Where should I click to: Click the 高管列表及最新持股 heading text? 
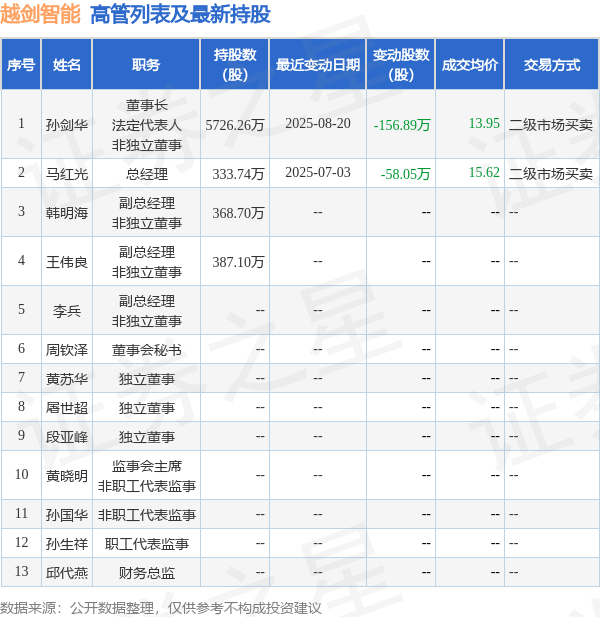(180, 15)
